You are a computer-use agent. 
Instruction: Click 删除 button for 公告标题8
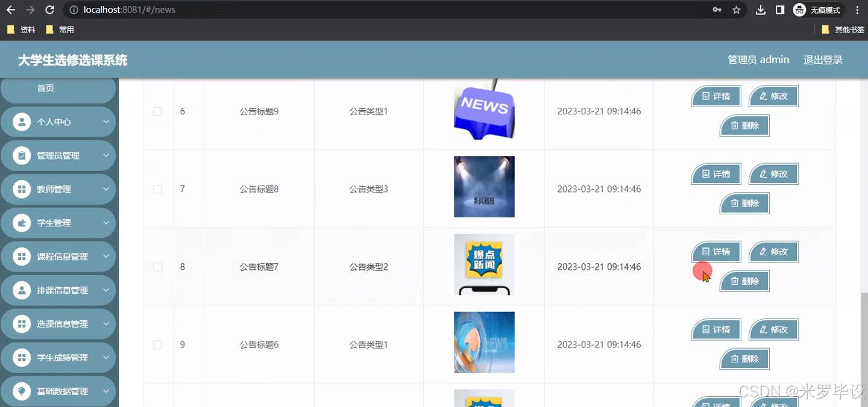[745, 203]
